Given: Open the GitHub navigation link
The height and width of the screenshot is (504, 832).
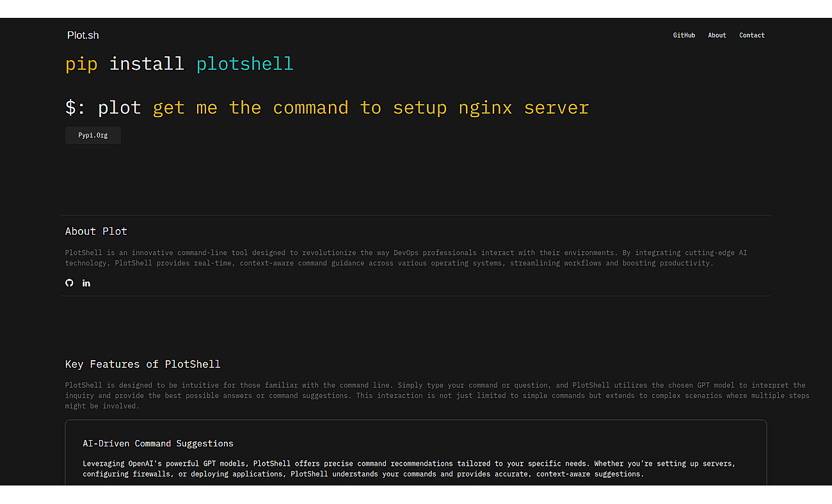Looking at the screenshot, I should [684, 35].
